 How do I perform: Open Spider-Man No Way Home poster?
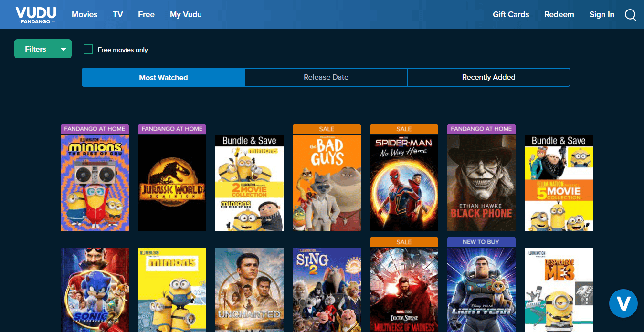tap(404, 183)
